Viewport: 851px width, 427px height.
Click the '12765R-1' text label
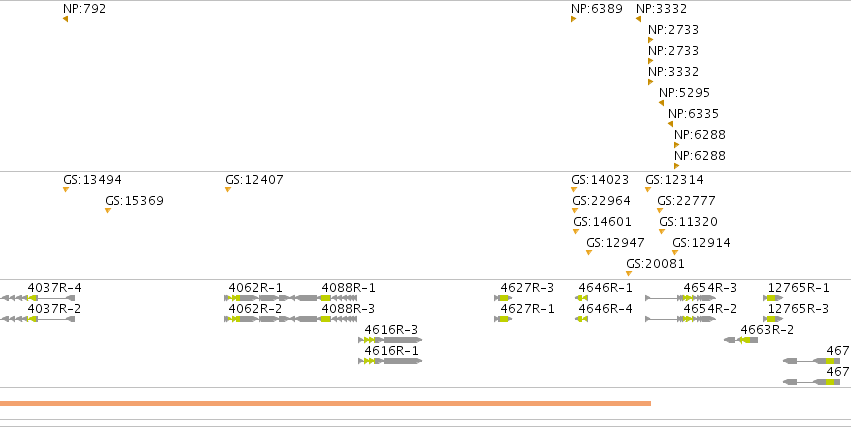coord(799,288)
